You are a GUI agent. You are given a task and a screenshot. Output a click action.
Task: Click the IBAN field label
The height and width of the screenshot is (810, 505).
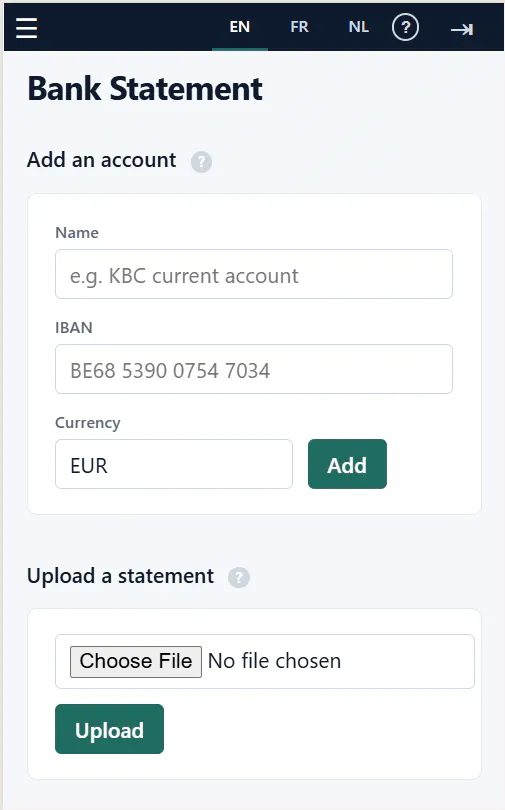point(74,328)
